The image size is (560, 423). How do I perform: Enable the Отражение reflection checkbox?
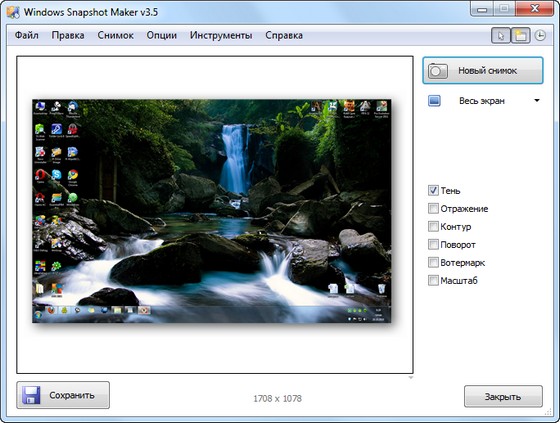click(433, 209)
